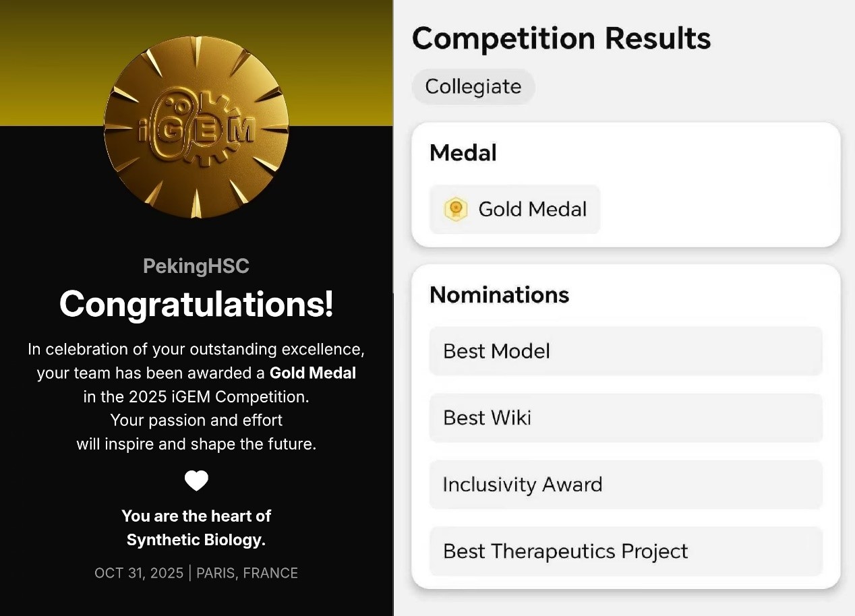Click the PekingHSC team name

click(196, 266)
